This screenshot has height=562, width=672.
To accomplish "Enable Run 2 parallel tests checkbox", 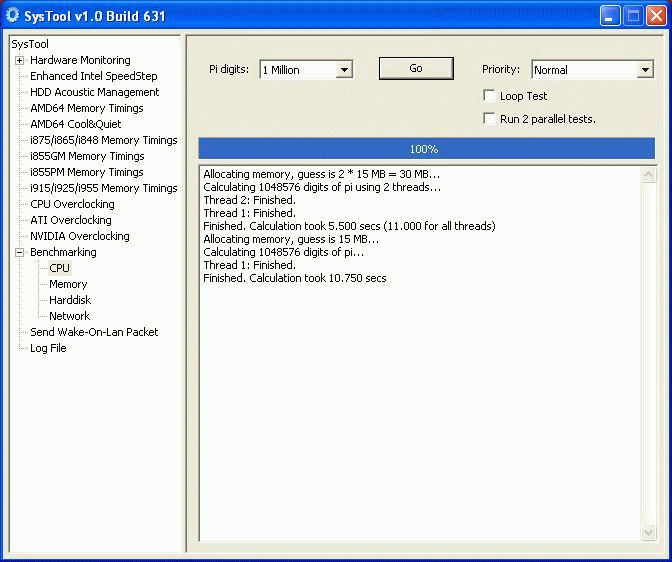I will 489,118.
